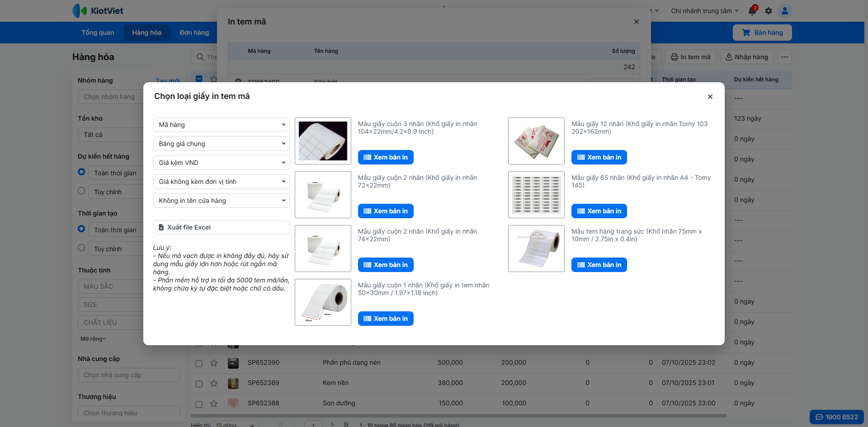Click the Bán hàng button
This screenshot has width=868, height=427.
[762, 33]
